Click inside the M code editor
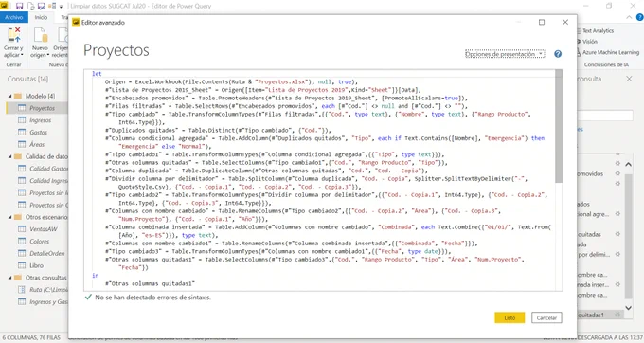Viewport: 644px width, 343px height. tap(319, 180)
